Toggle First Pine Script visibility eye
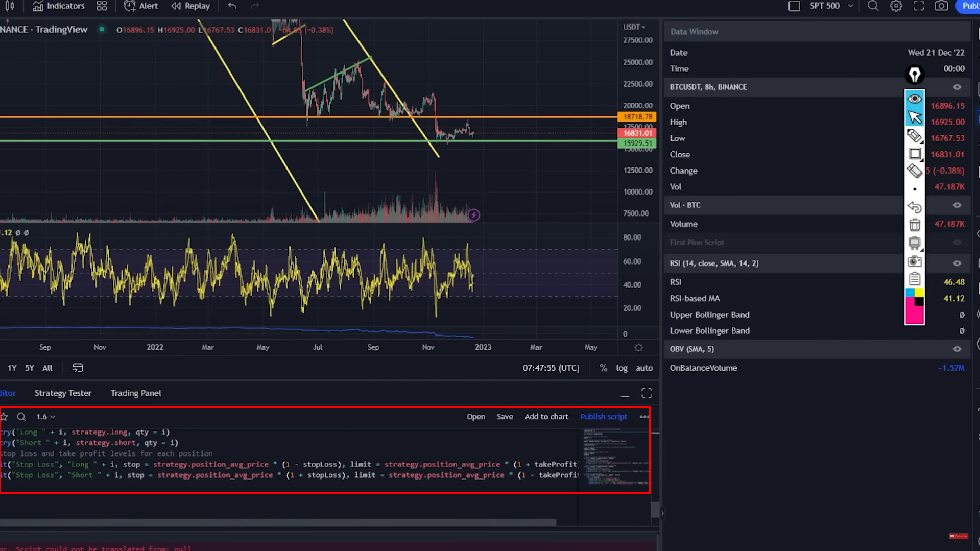 [x=957, y=243]
